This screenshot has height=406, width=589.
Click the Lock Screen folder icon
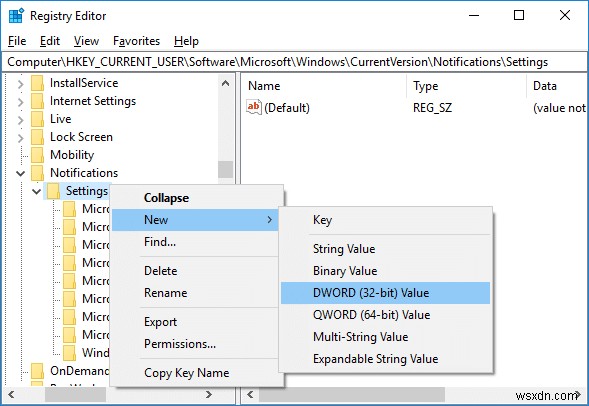[x=37, y=137]
